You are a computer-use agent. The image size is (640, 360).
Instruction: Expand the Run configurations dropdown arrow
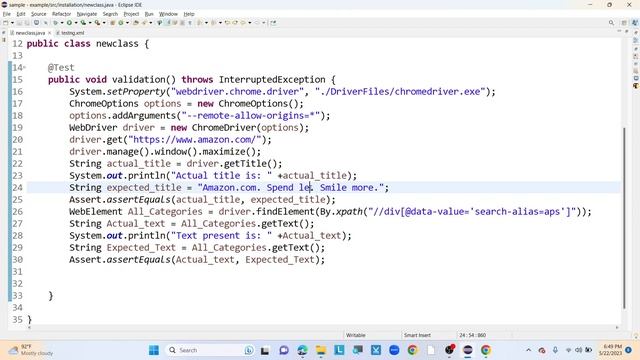point(76,23)
